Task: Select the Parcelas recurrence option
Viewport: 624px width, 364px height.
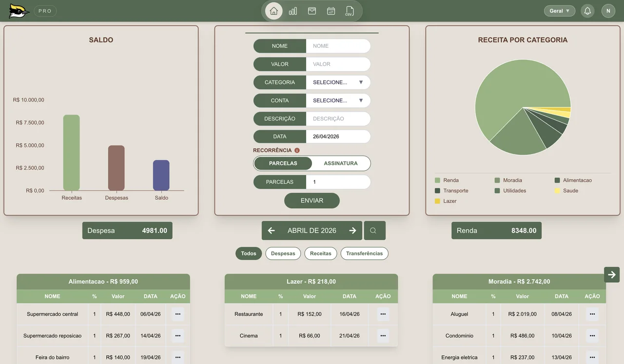Action: 283,163
